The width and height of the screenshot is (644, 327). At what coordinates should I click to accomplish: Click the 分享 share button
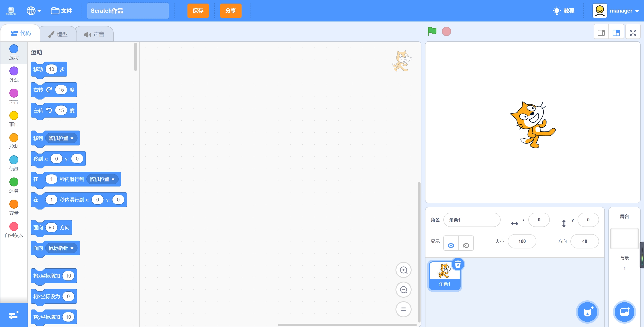point(231,11)
